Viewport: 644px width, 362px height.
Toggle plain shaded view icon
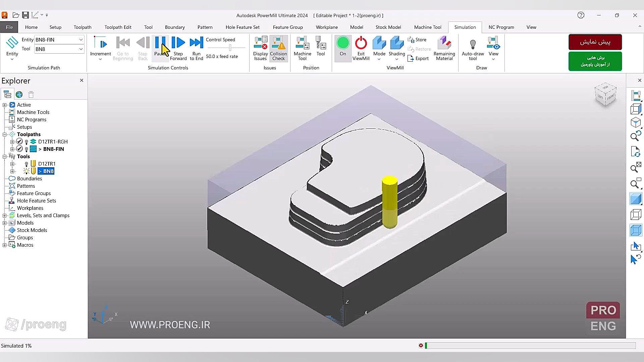[x=636, y=199]
